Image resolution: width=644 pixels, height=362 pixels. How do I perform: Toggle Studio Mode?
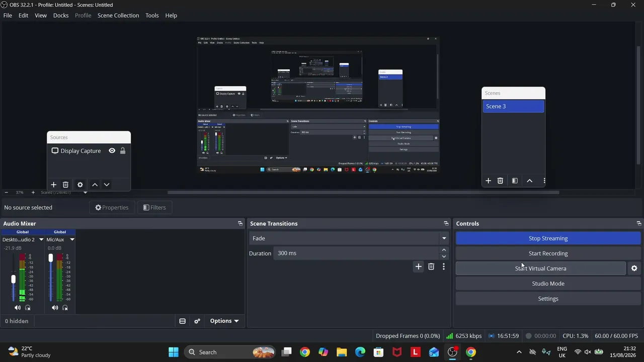[548, 284]
